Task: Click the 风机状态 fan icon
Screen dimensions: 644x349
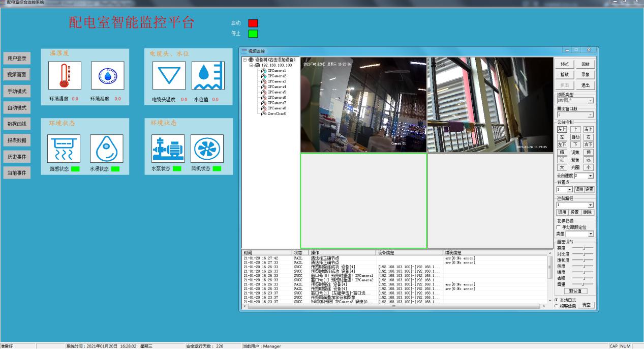Action: tap(207, 148)
